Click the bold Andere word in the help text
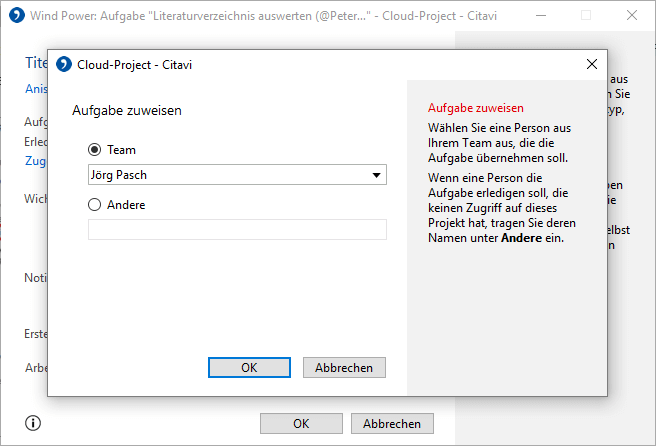 pyautogui.click(x=522, y=238)
